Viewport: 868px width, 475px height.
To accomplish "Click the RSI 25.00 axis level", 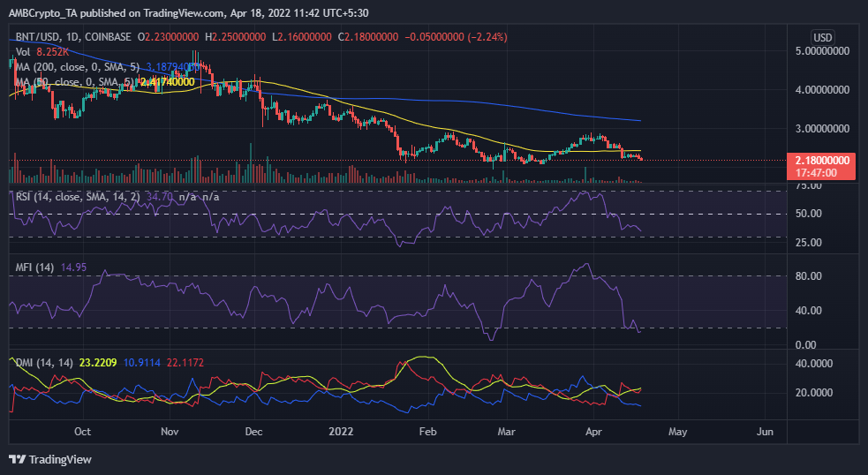I will [808, 243].
